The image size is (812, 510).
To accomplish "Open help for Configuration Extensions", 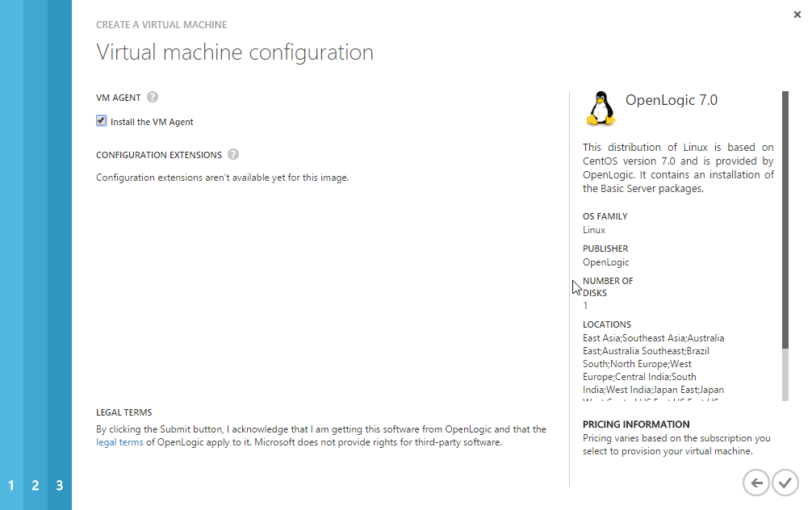I will click(x=233, y=154).
